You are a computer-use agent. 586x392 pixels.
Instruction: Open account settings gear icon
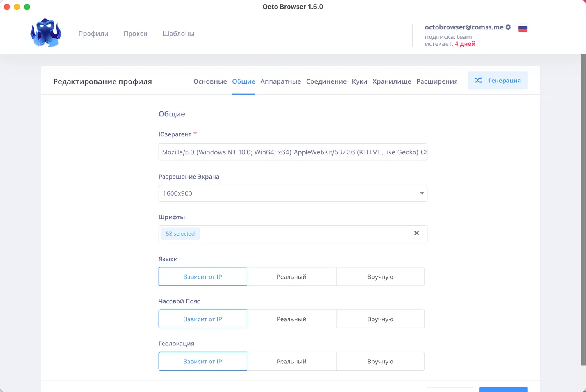click(x=508, y=27)
